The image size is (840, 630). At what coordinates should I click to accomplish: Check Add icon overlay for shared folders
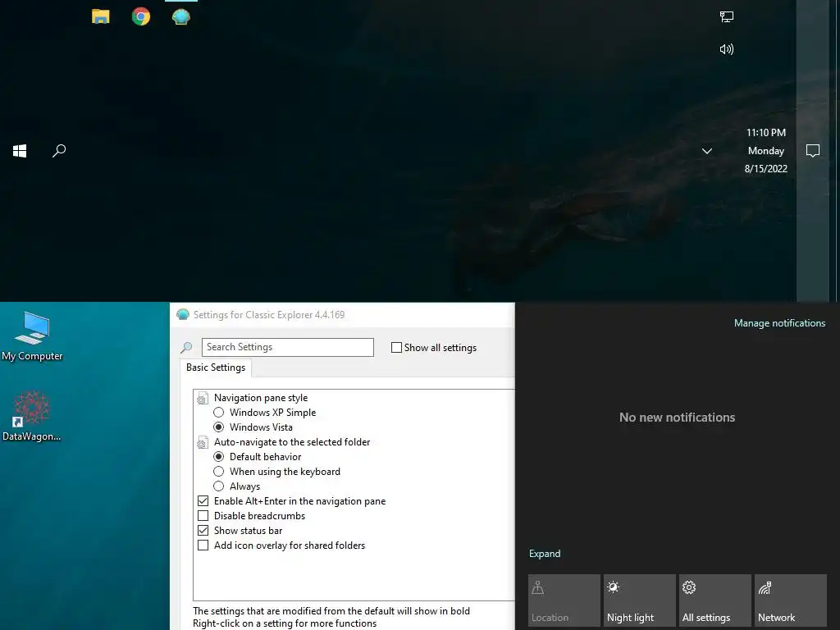pyautogui.click(x=203, y=546)
